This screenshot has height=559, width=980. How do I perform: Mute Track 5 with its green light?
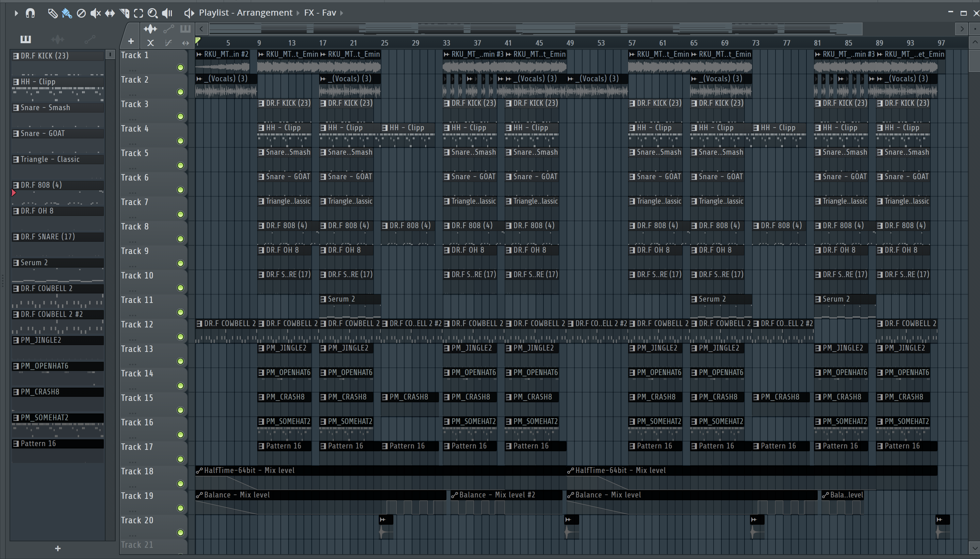[x=181, y=166]
